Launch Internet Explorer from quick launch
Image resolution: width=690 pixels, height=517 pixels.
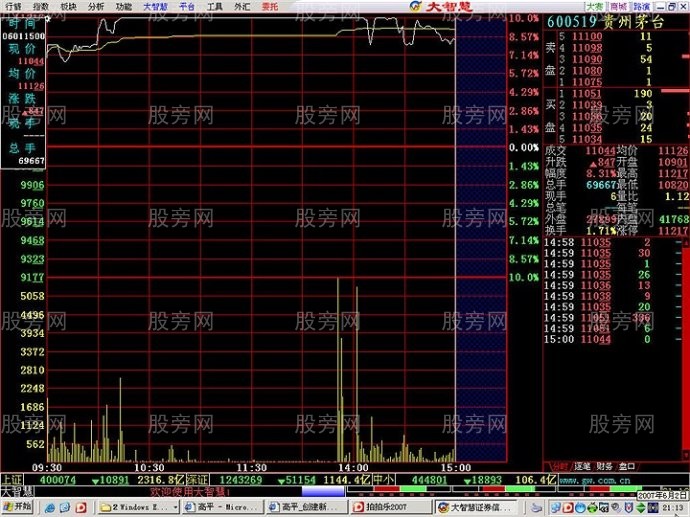[50, 507]
